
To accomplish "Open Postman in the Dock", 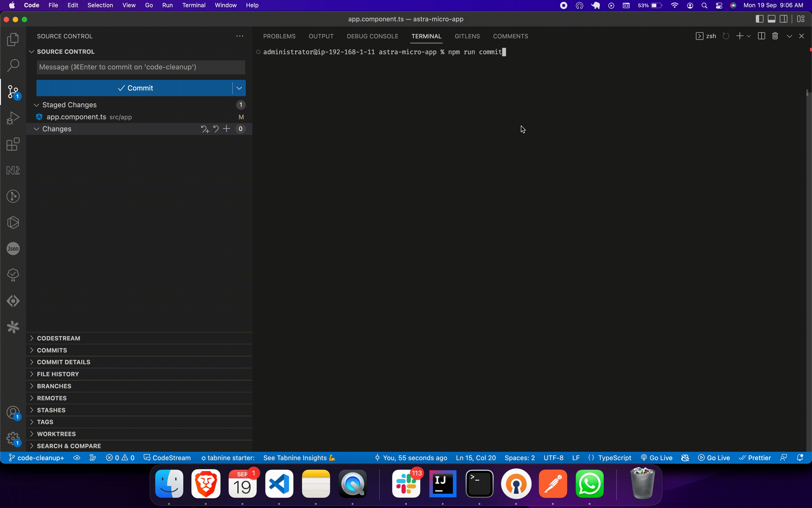I will [553, 484].
